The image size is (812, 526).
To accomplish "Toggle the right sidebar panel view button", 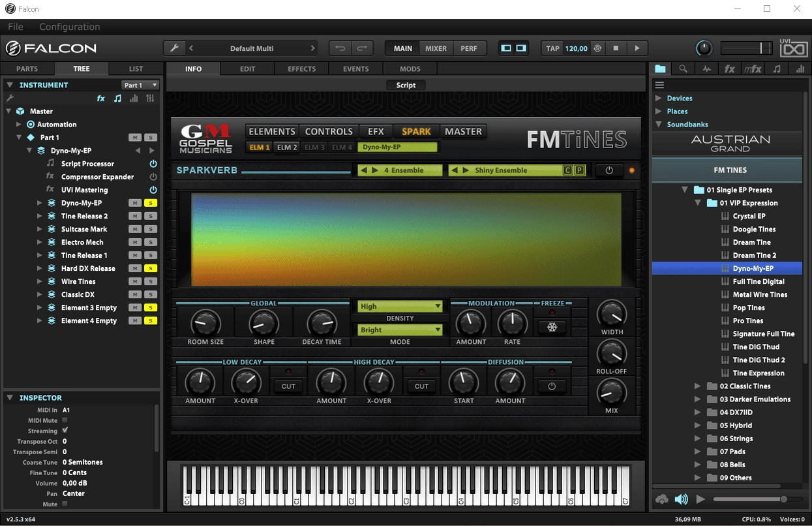I will tap(521, 48).
